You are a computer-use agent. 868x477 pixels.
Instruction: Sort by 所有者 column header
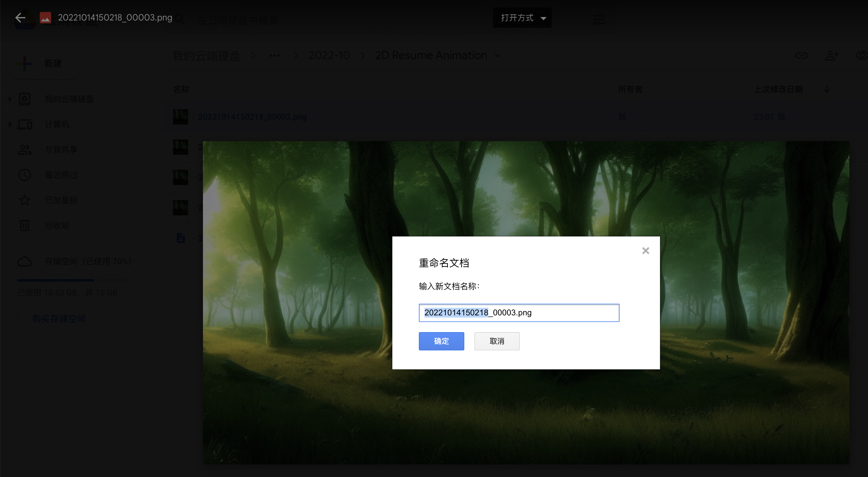click(x=630, y=89)
